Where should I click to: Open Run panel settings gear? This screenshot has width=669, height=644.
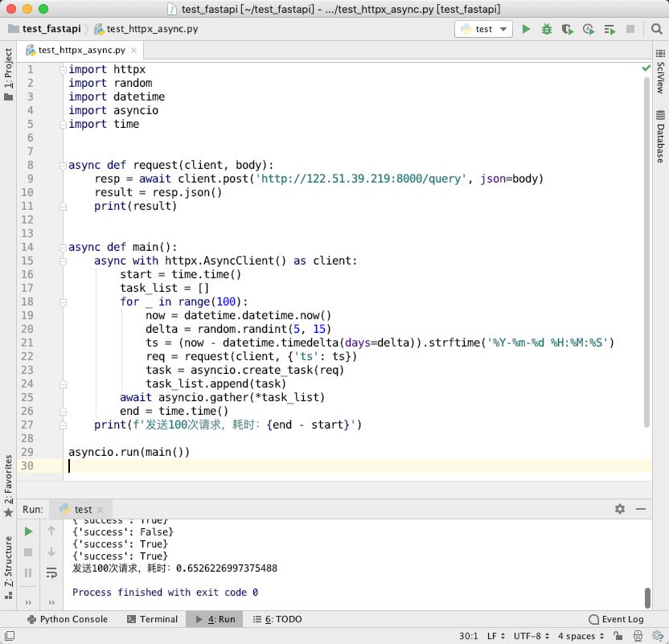(x=620, y=509)
